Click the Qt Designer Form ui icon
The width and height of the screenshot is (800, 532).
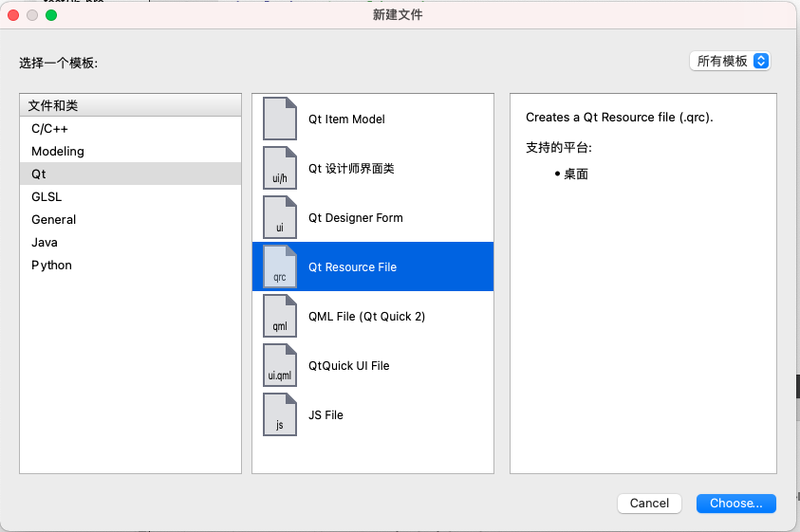279,217
